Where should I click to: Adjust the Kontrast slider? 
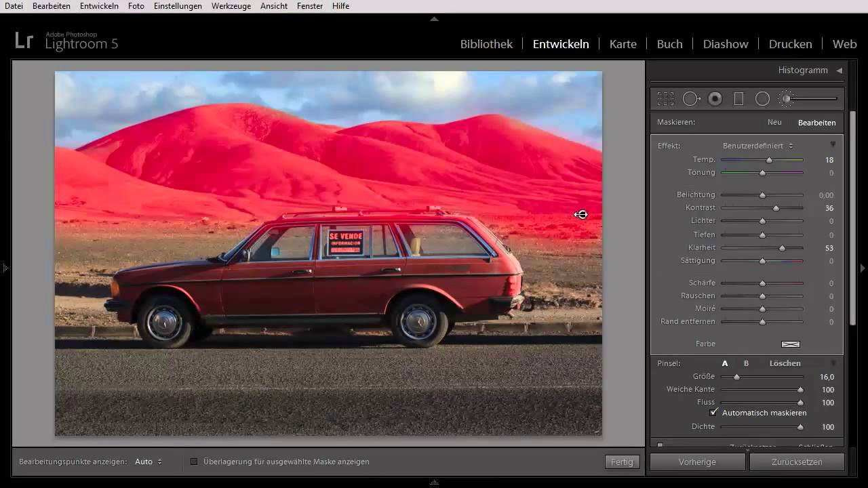(x=776, y=208)
